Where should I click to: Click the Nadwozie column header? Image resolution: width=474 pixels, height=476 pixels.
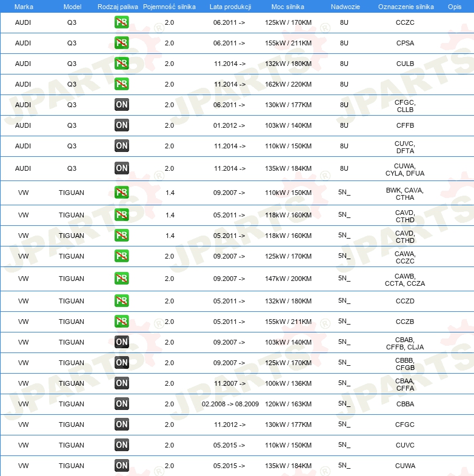pyautogui.click(x=345, y=7)
